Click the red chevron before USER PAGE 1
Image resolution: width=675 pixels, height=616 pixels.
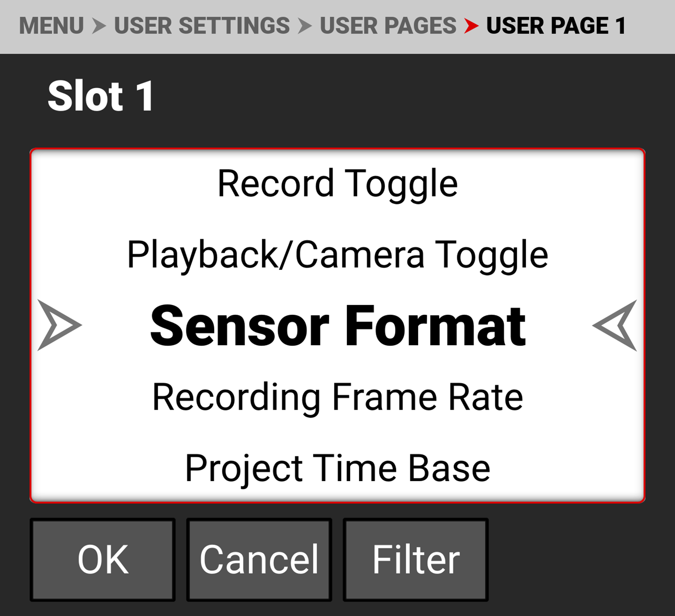471,26
